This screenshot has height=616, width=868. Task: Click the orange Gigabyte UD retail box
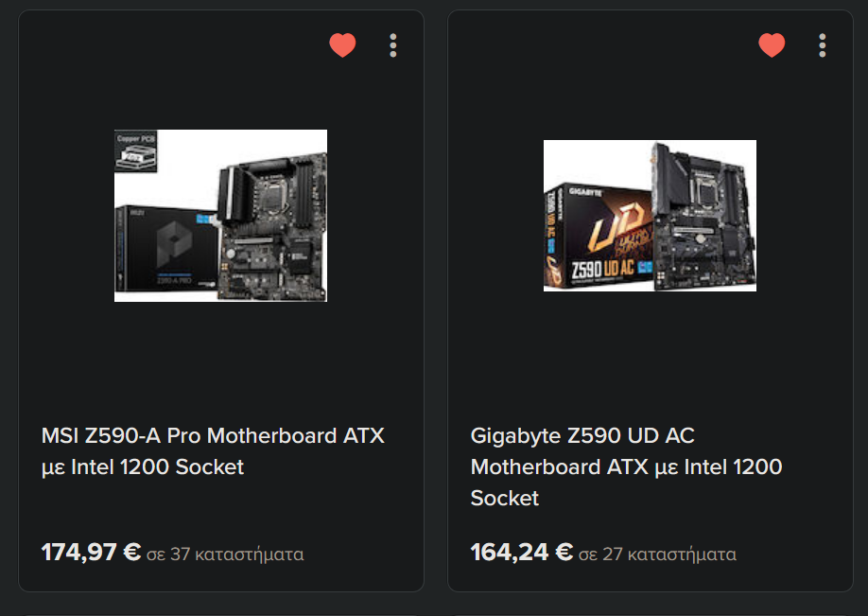point(599,237)
